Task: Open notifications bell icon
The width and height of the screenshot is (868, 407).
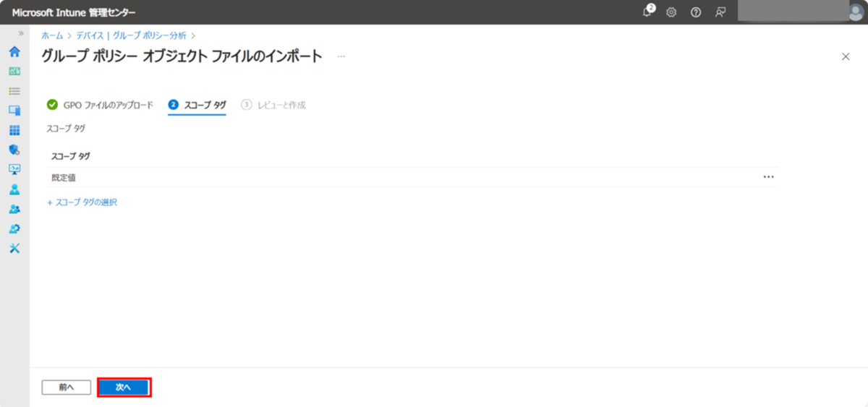Action: coord(647,12)
